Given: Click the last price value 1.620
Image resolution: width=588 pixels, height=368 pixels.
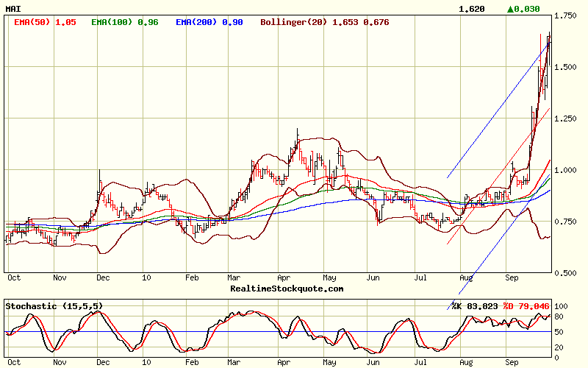Looking at the screenshot, I should point(471,9).
